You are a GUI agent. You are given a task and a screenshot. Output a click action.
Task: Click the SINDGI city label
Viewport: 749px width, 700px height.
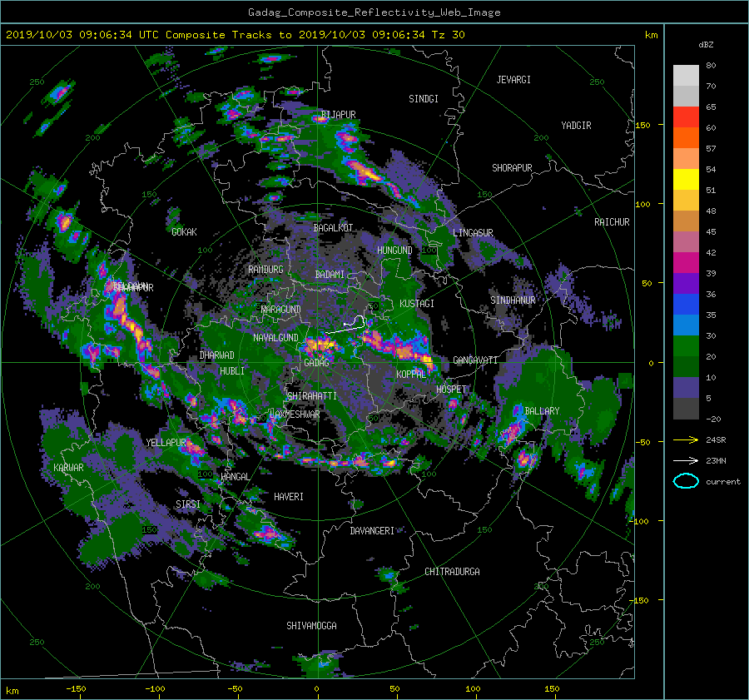424,99
